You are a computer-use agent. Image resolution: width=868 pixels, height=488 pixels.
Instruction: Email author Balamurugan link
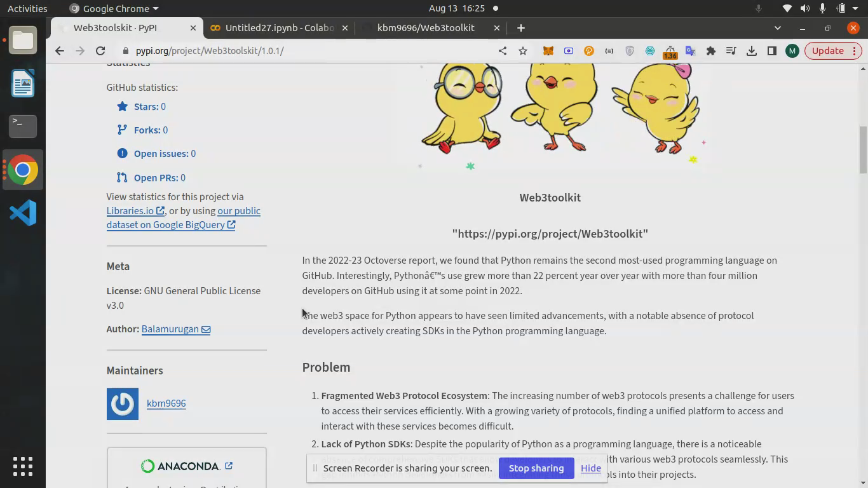[x=176, y=329]
